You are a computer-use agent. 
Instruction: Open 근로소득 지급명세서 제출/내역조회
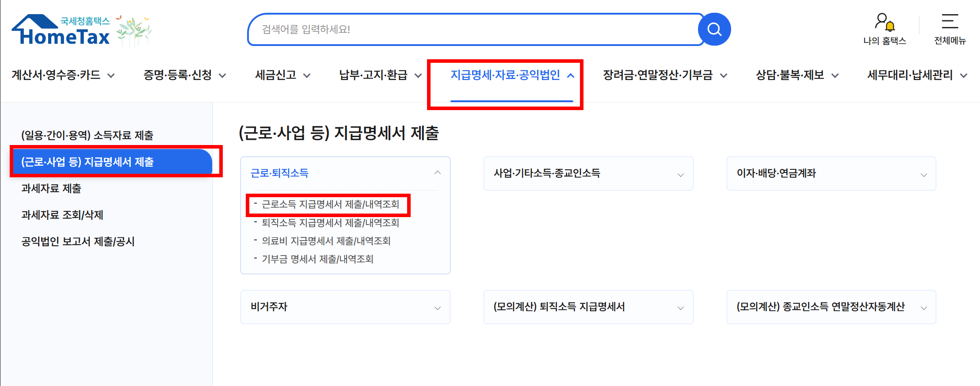(330, 204)
